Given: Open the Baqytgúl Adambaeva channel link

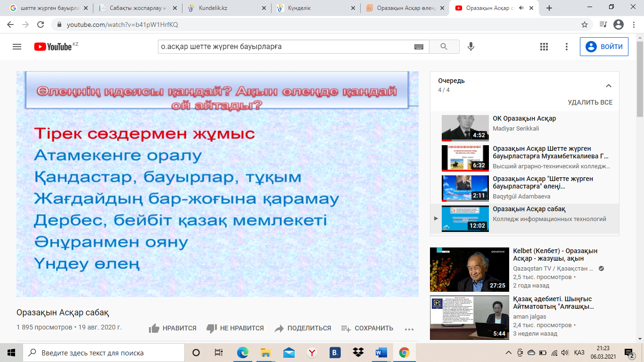Looking at the screenshot, I should (521, 196).
